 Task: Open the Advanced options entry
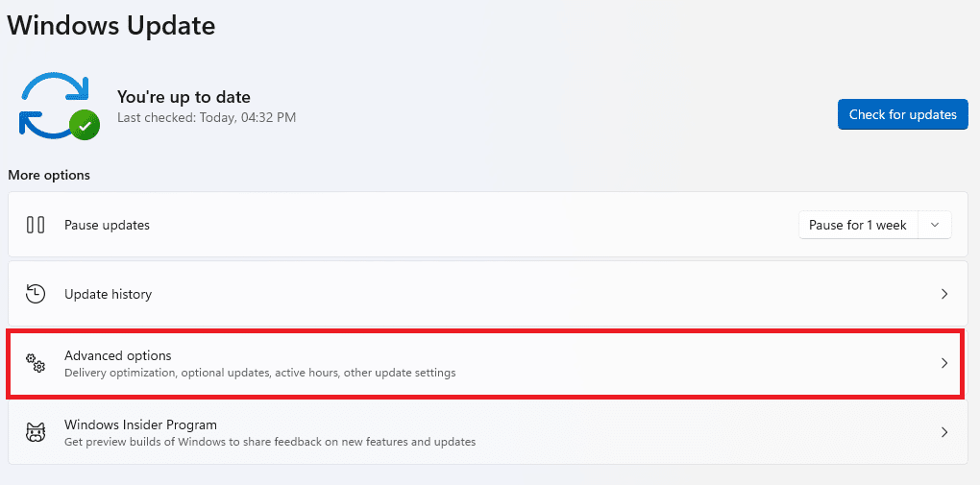[x=118, y=356]
